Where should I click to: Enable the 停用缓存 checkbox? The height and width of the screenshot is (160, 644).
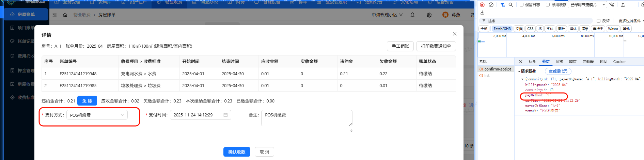pos(548,5)
